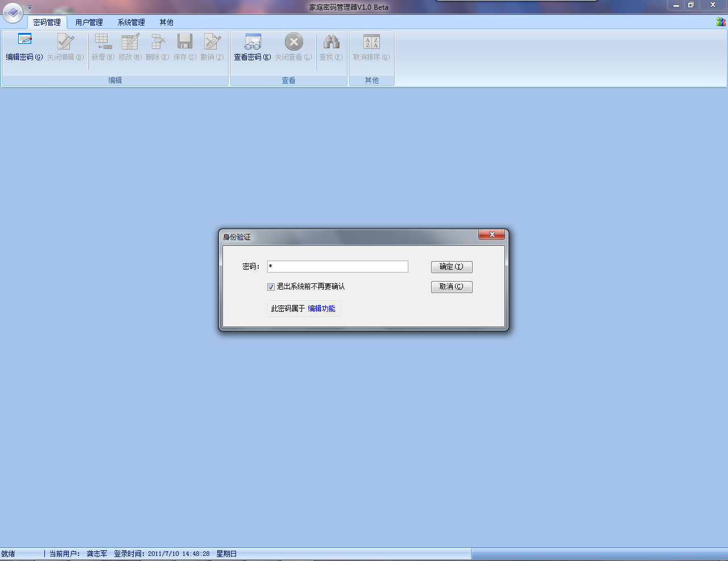Click the 新增 (add new) ribbon icon
The width and height of the screenshot is (728, 561).
[103, 41]
